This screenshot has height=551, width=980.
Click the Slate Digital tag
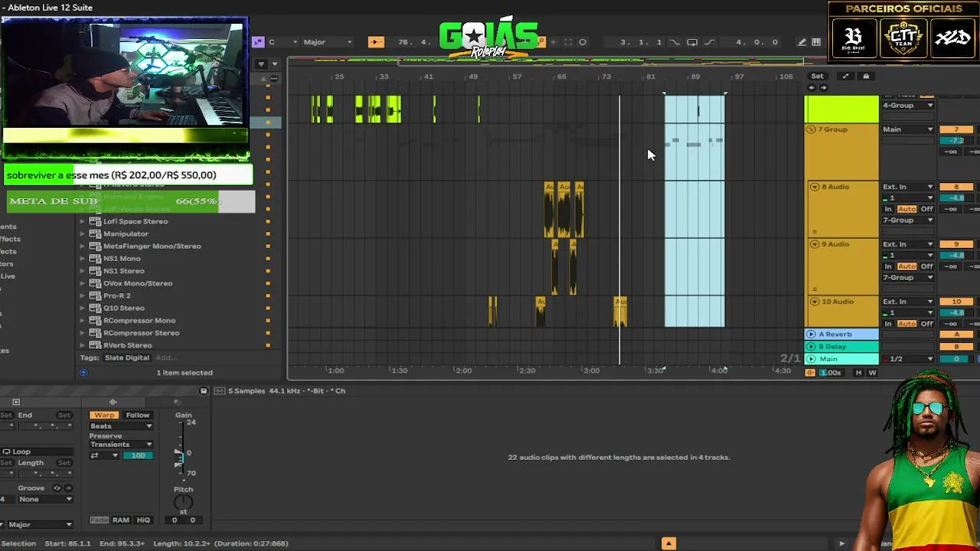tap(127, 357)
